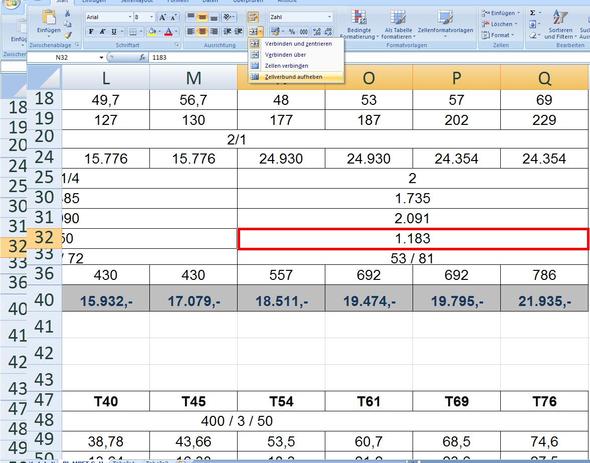This screenshot has height=463, width=590.
Task: Click the decrease decimal places icon
Action: click(x=328, y=32)
